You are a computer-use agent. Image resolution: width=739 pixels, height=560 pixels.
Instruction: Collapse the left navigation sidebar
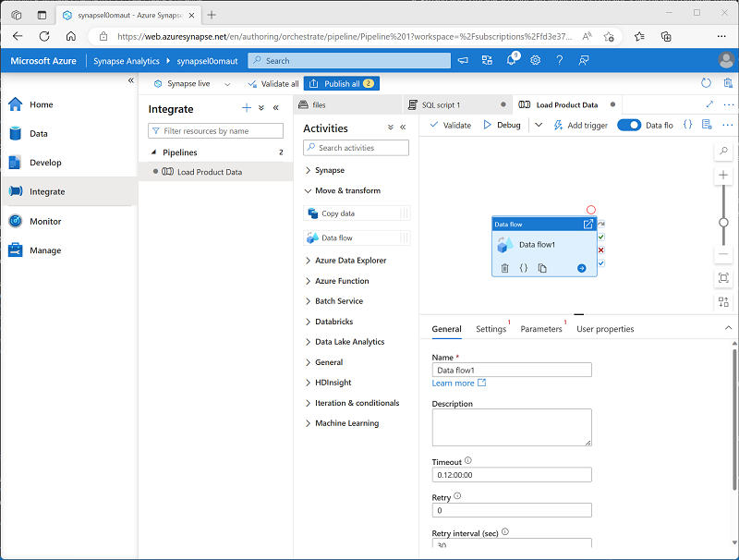pyautogui.click(x=131, y=80)
